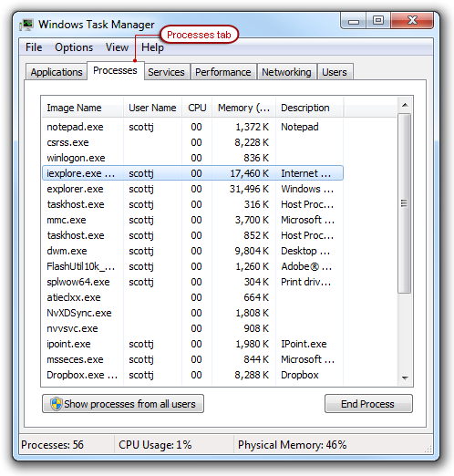
Task: Click the Task Manager title bar icon
Action: click(x=26, y=25)
